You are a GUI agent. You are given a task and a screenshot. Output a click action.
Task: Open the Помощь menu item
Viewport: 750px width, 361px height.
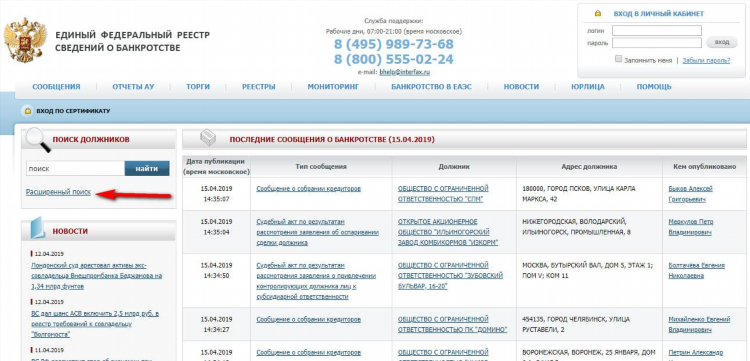click(x=654, y=87)
